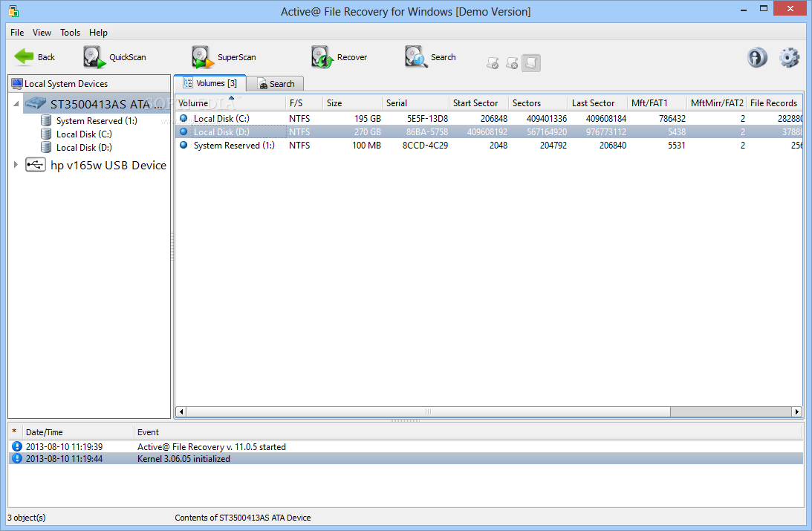Sort by the File Records column header

coord(775,103)
